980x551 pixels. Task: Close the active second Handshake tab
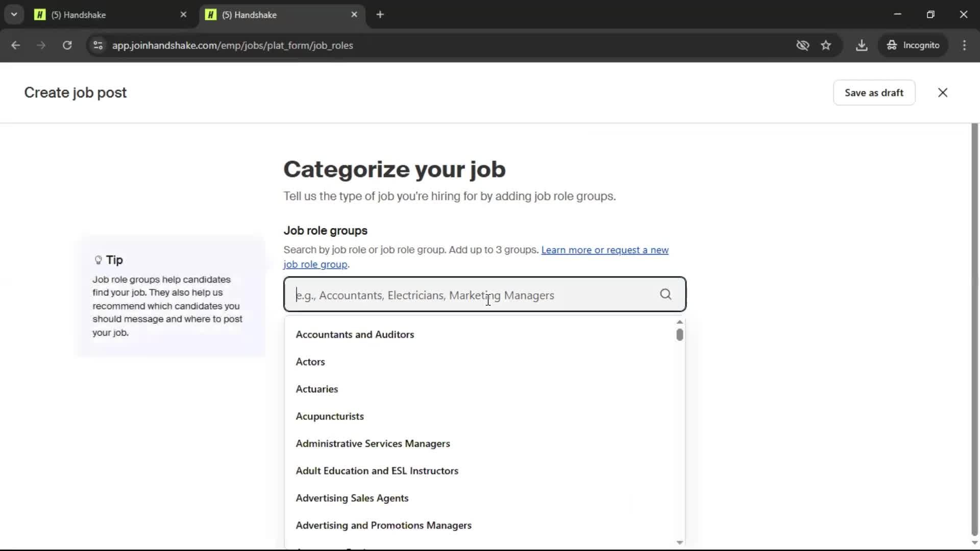pyautogui.click(x=354, y=15)
